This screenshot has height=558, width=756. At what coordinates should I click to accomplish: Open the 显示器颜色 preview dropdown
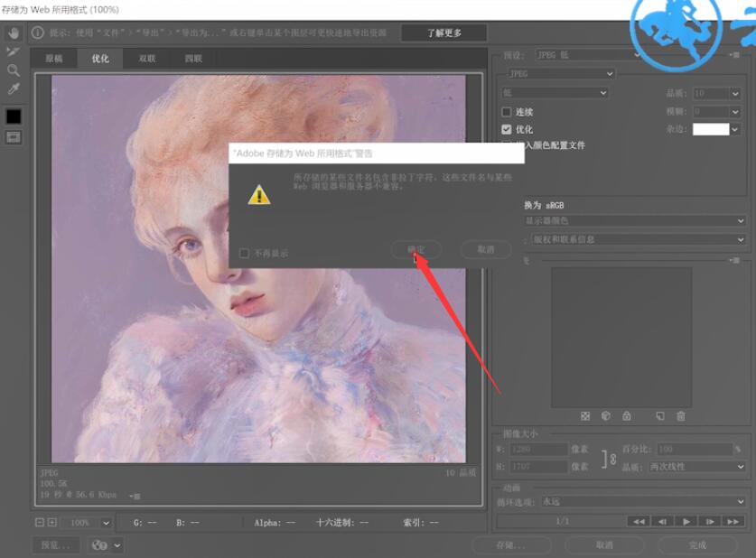tap(634, 220)
